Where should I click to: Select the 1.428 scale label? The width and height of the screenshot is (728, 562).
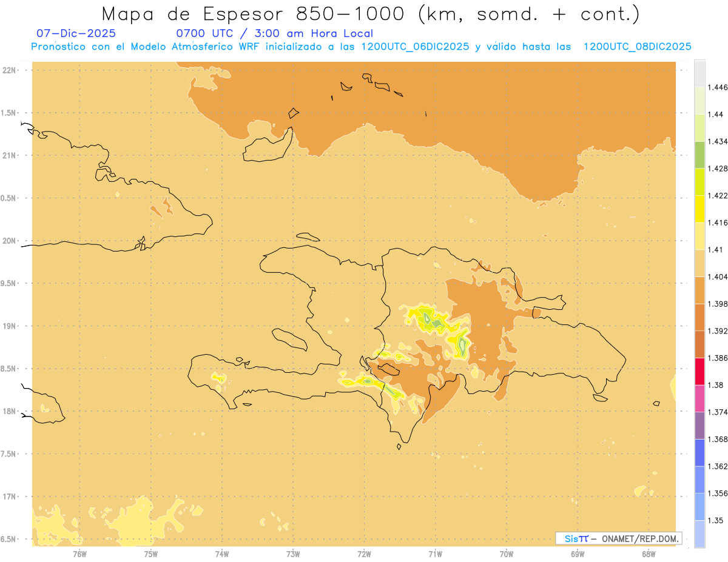[719, 169]
